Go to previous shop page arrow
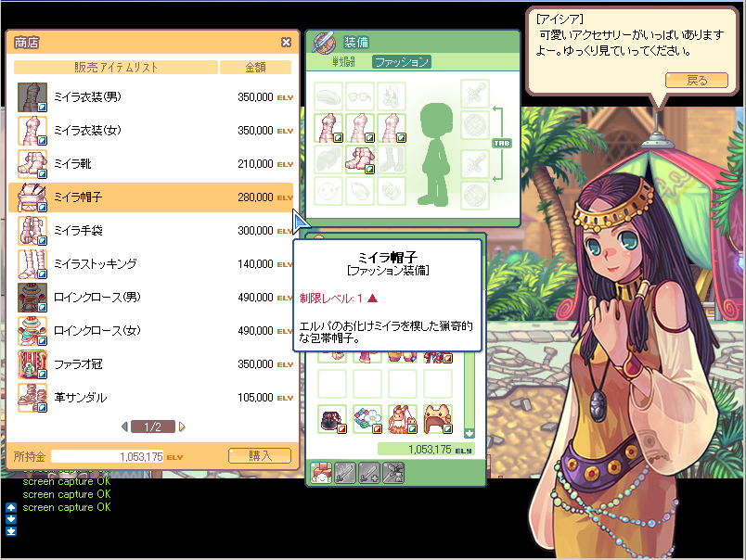 coord(124,426)
